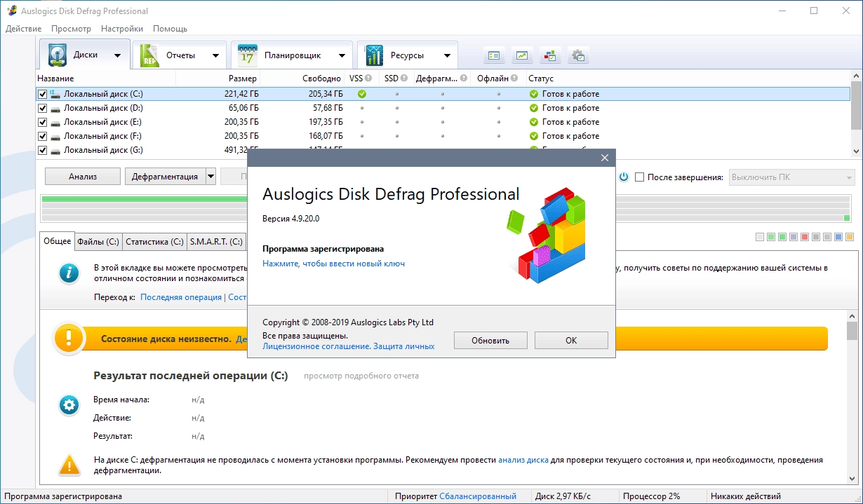The width and height of the screenshot is (863, 504).
Task: Click the blue gear icon by Время начала
Action: pos(69,405)
